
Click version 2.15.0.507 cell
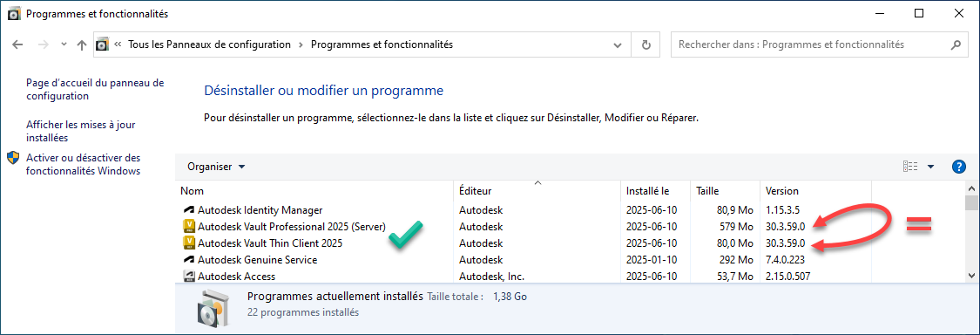[788, 277]
